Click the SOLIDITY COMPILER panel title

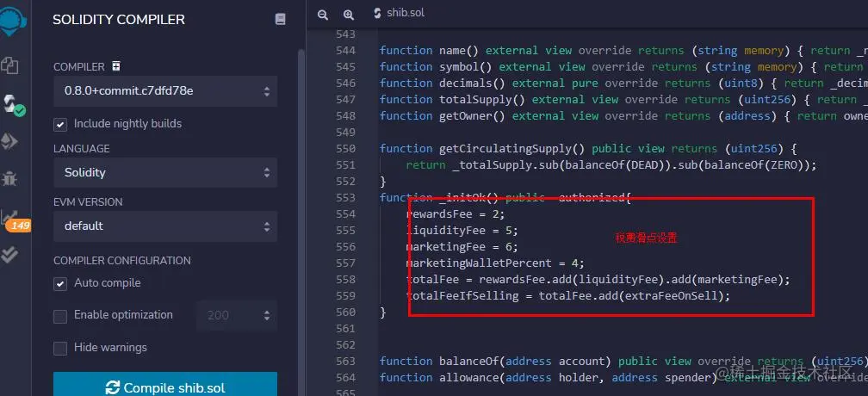click(119, 19)
